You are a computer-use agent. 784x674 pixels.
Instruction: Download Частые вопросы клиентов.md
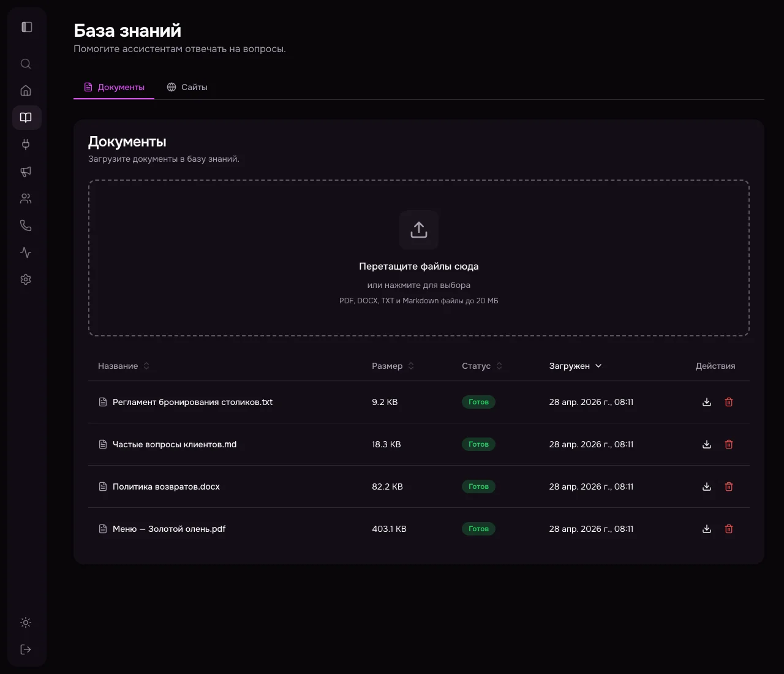(x=707, y=444)
